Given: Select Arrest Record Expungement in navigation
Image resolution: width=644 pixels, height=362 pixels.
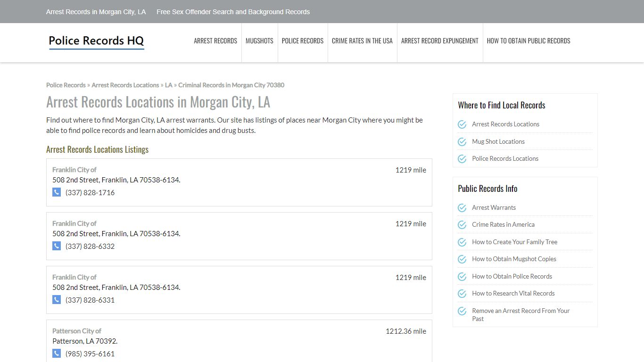Looking at the screenshot, I should pos(440,41).
